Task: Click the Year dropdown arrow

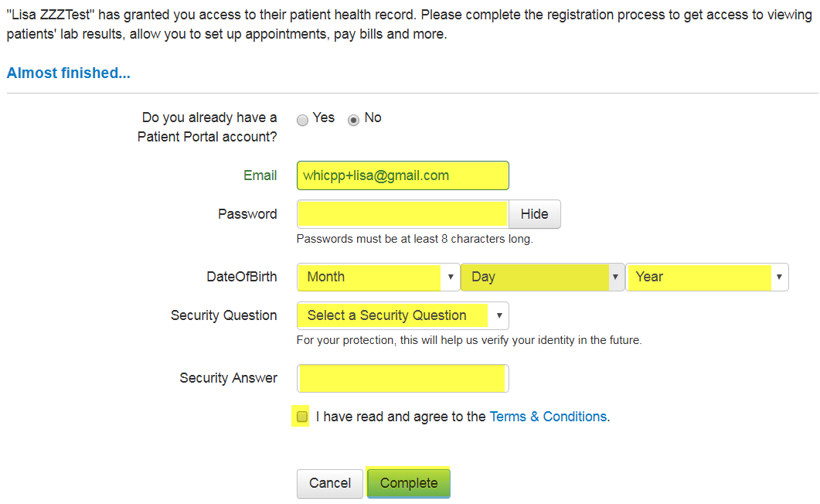Action: coord(779,277)
